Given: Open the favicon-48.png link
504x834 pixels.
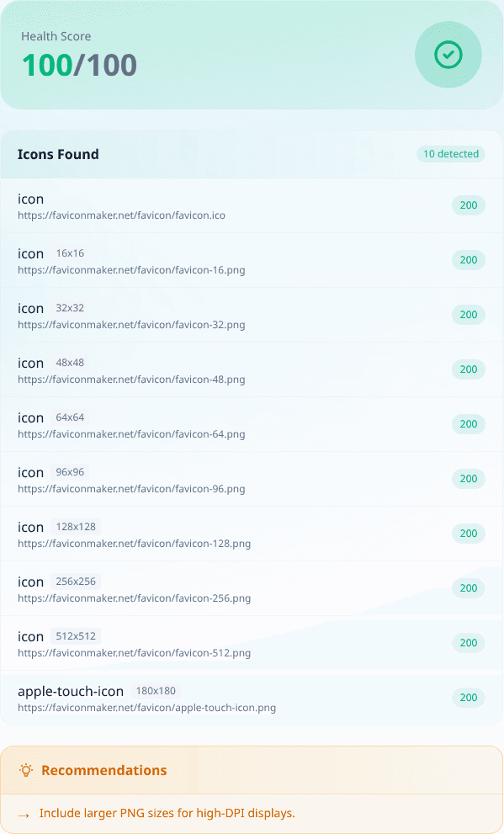Looking at the screenshot, I should (131, 380).
